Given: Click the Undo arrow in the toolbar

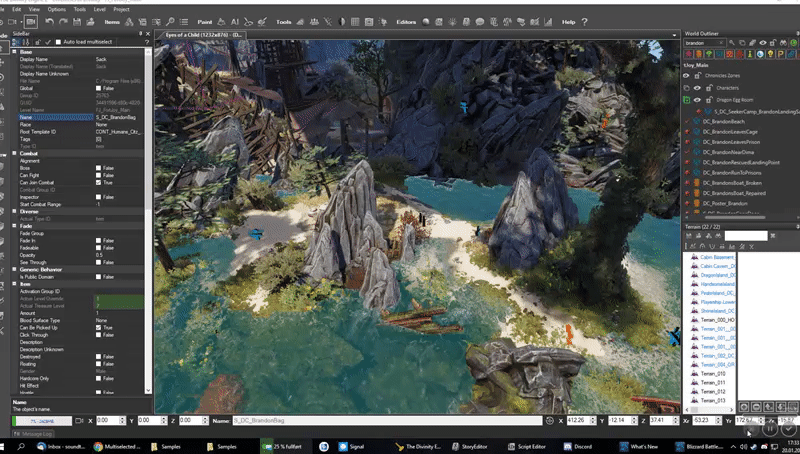Looking at the screenshot, I should coord(49,22).
